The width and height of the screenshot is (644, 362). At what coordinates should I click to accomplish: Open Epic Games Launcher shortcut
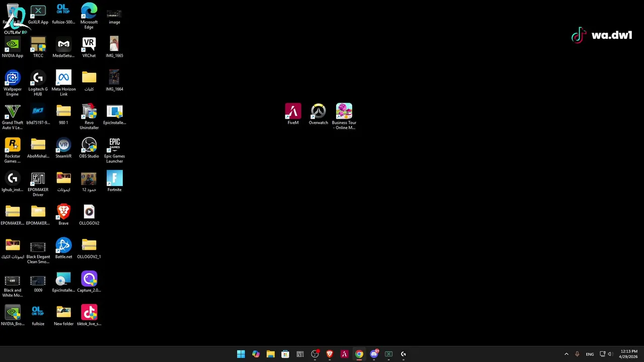pos(114,151)
